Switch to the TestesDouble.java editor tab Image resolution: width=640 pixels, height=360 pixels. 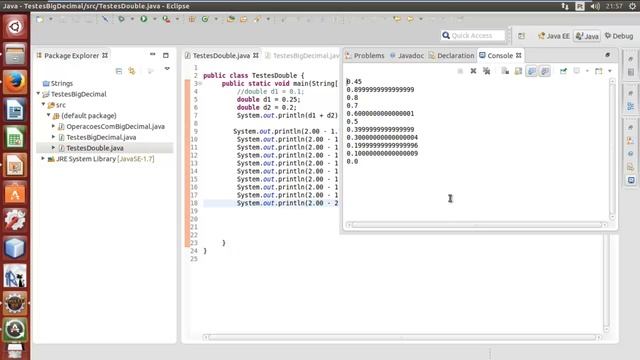tap(221, 56)
